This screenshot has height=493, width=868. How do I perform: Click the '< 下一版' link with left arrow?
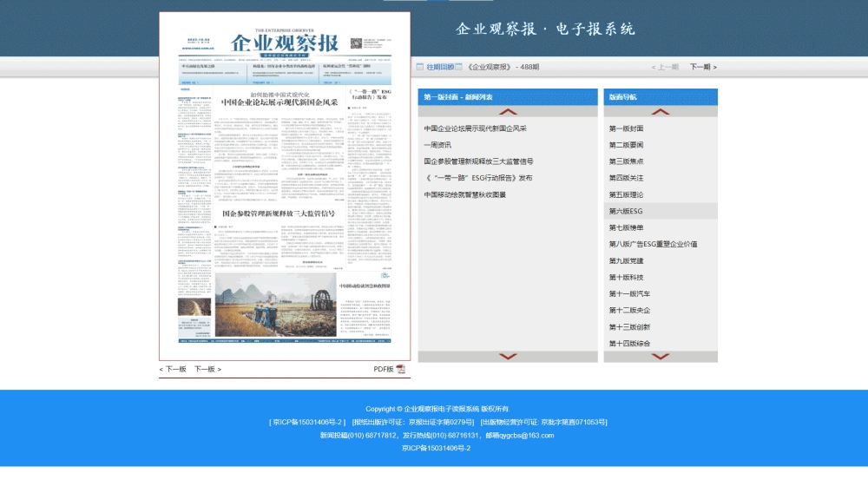173,369
